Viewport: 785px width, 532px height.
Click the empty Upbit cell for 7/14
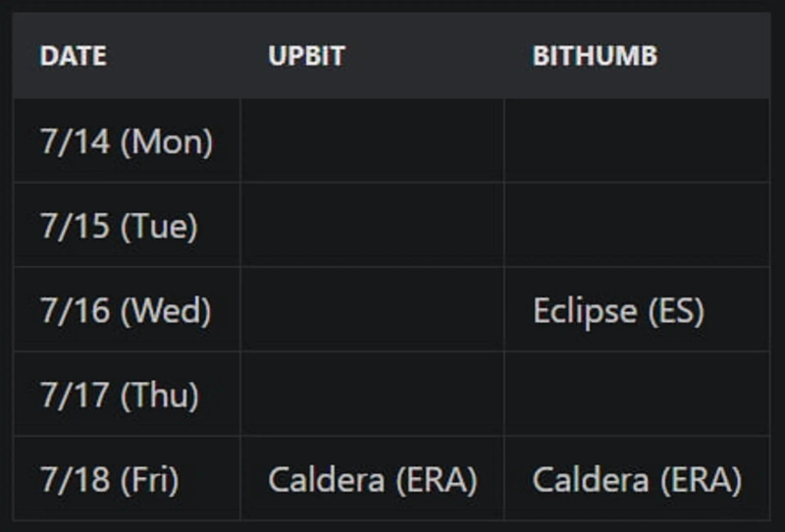pos(373,142)
